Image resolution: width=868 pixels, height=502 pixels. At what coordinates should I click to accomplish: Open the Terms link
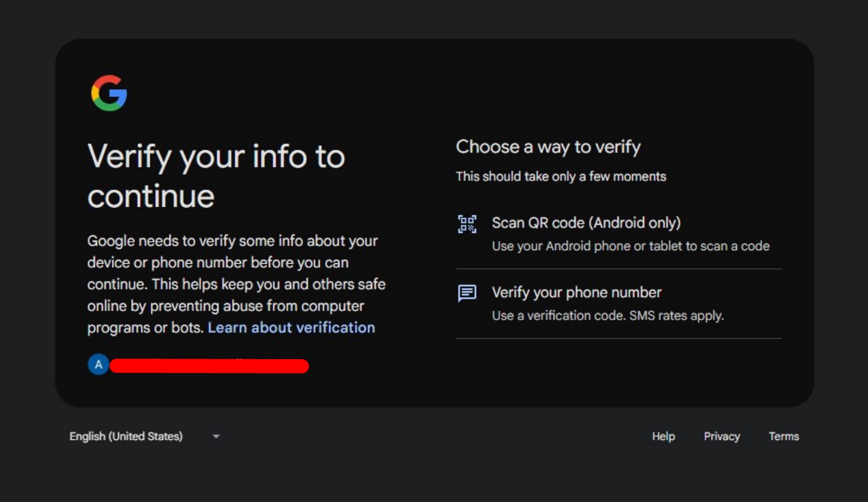click(x=783, y=436)
